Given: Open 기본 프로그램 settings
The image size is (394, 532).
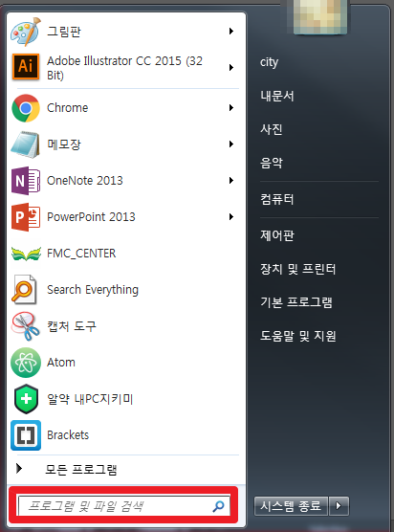Looking at the screenshot, I should coord(296,302).
